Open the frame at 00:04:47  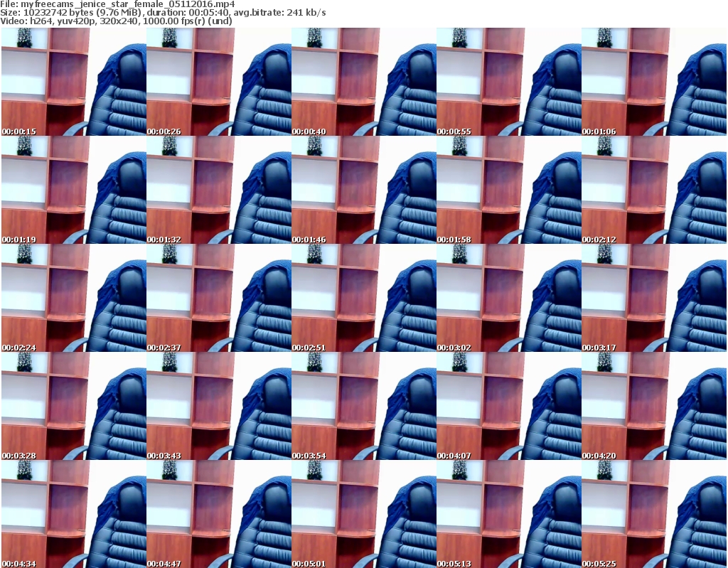(x=219, y=514)
